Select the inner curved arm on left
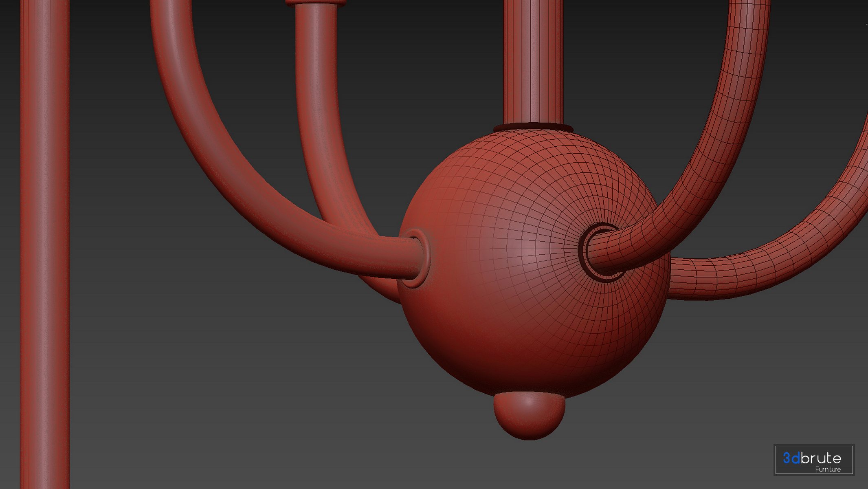868x489 pixels. [x=320, y=114]
